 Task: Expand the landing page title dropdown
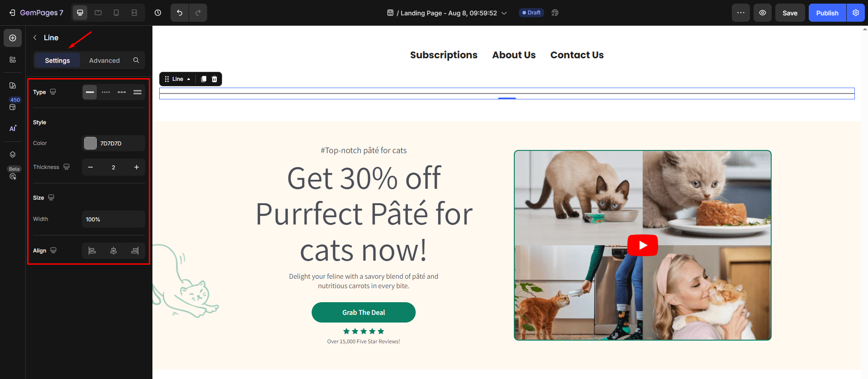pos(504,13)
